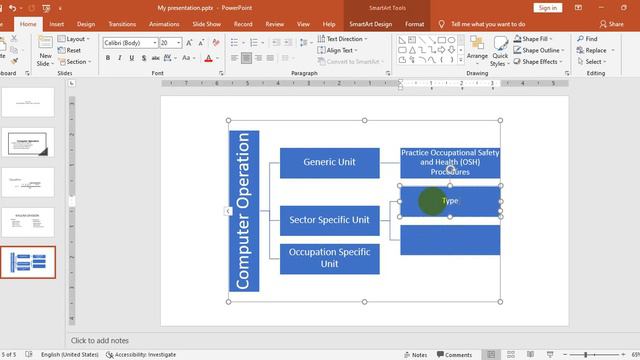
Task: Open Slide Sorter view icon
Action: (x=511, y=354)
